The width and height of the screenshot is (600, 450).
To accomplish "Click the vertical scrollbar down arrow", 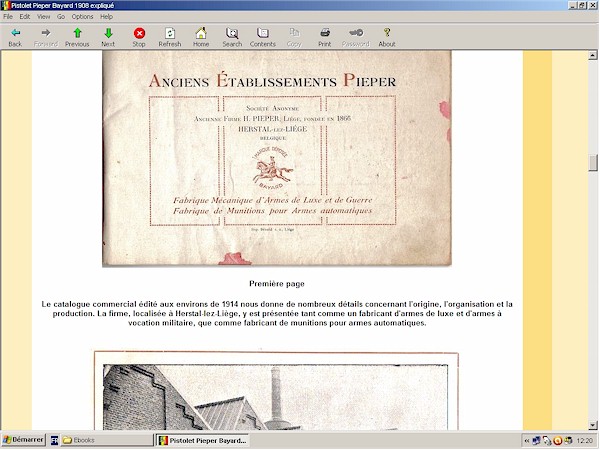I will [593, 425].
